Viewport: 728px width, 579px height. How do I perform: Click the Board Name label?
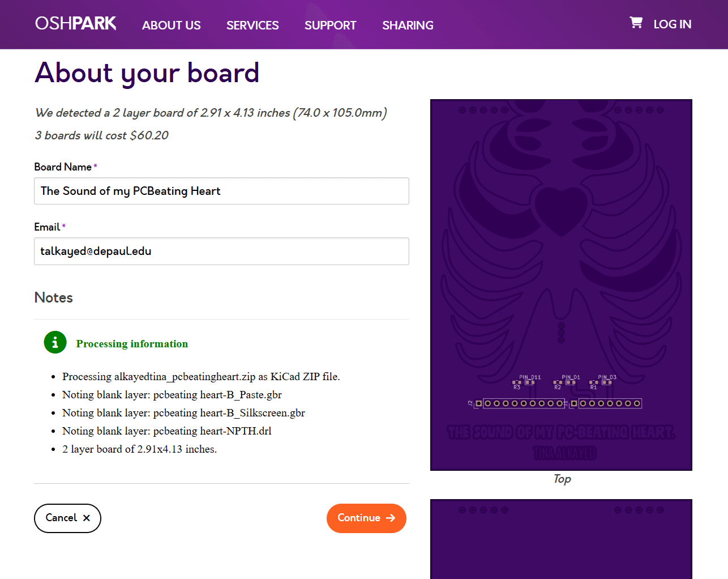point(63,167)
